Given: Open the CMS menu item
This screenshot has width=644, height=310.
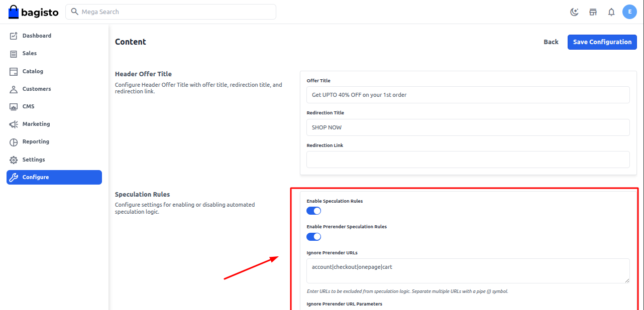Looking at the screenshot, I should pyautogui.click(x=28, y=107).
